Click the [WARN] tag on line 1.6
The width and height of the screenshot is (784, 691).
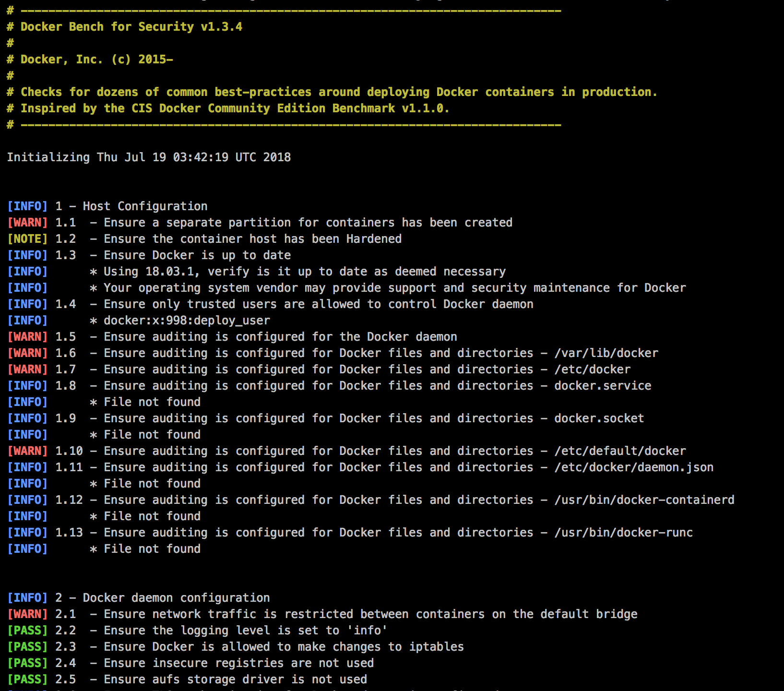27,353
